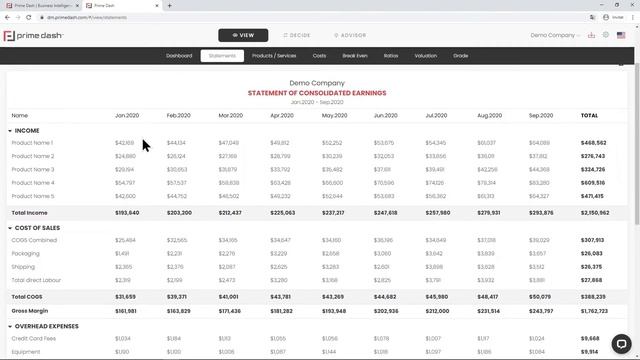
Task: Change language via US flag icon
Action: pos(621,36)
